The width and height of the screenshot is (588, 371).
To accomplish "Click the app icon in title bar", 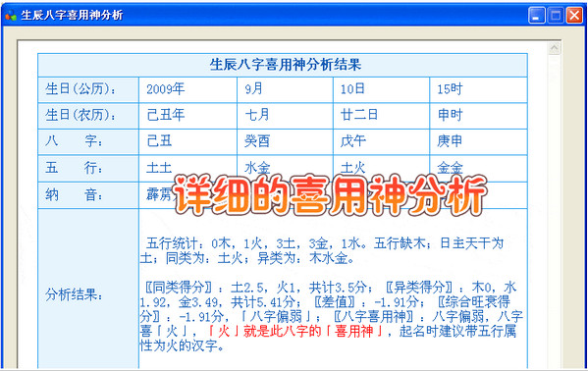I will (x=11, y=16).
